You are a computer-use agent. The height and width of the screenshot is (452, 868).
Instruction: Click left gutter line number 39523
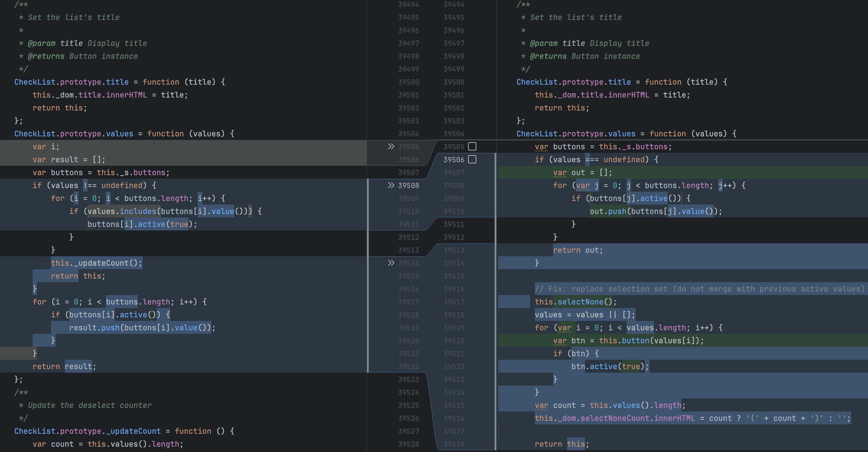tap(408, 379)
